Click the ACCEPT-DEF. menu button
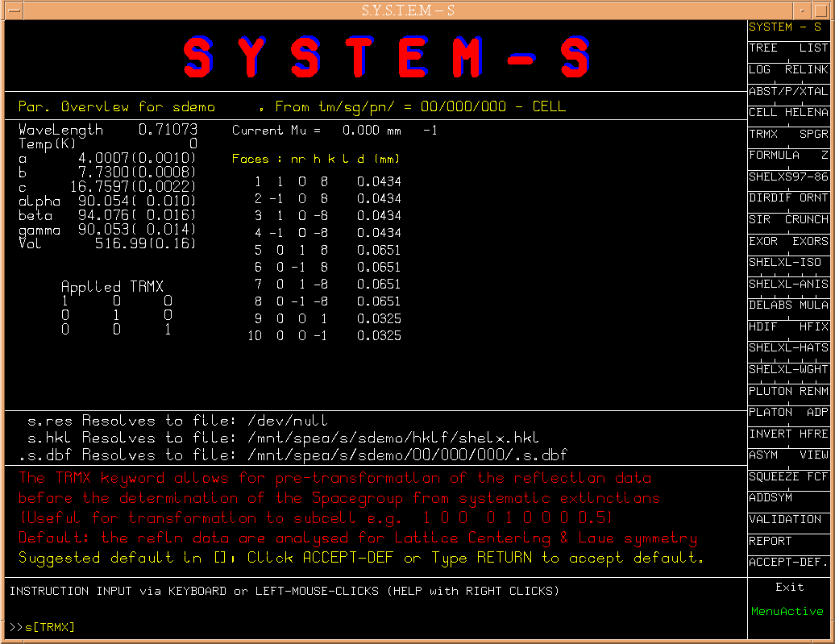The height and width of the screenshot is (644, 835). coord(788,563)
